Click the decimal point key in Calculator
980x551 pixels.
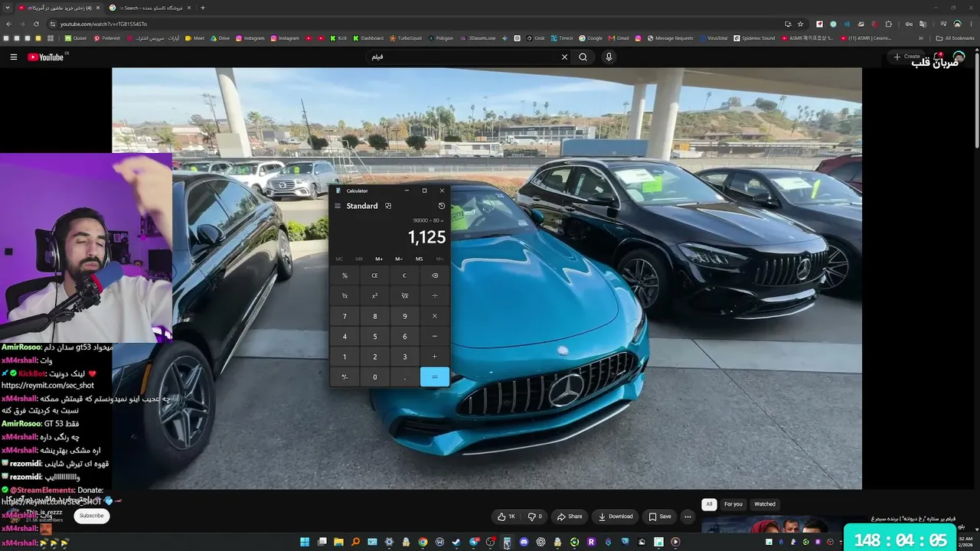(x=404, y=377)
